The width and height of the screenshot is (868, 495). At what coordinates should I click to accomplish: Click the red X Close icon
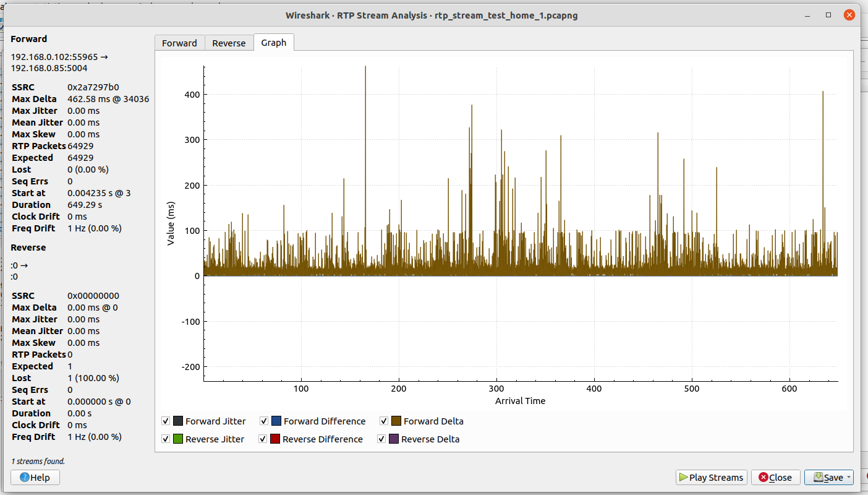[764, 478]
